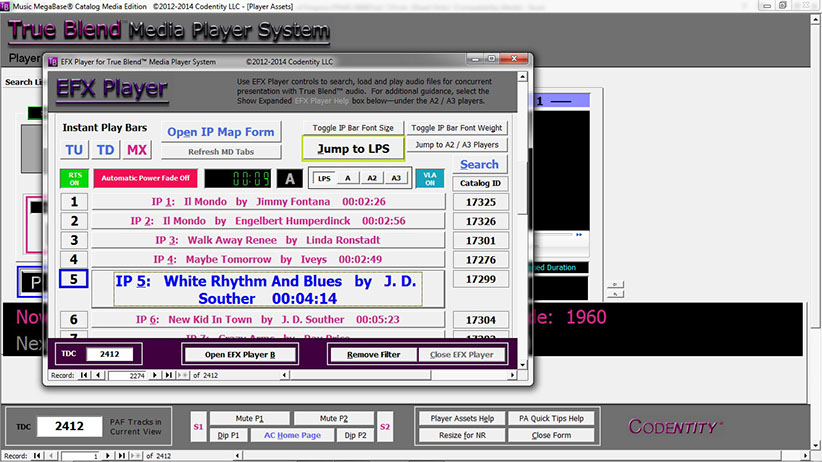Image resolution: width=822 pixels, height=462 pixels.
Task: Click the TD instant play bar button
Action: click(105, 150)
